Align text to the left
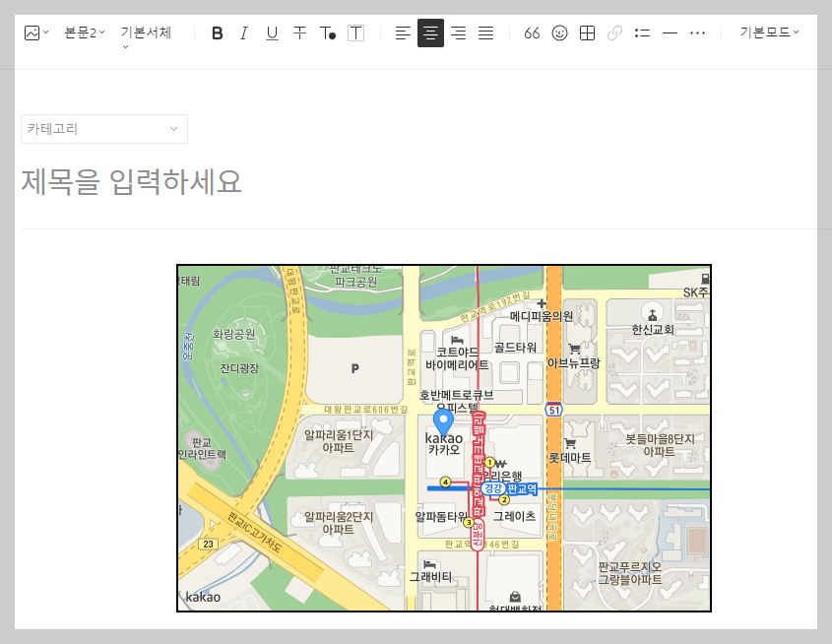 (x=404, y=32)
